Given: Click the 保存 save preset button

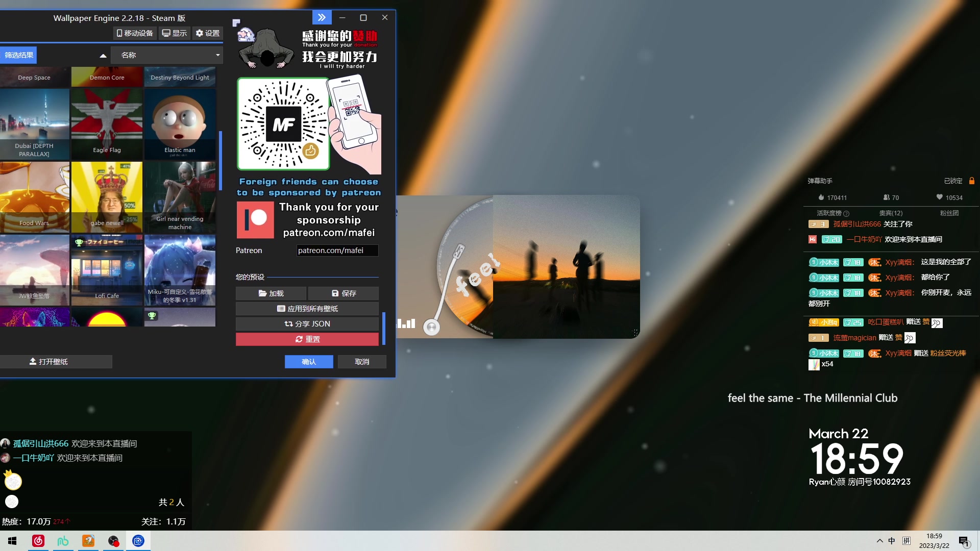Looking at the screenshot, I should click(344, 293).
